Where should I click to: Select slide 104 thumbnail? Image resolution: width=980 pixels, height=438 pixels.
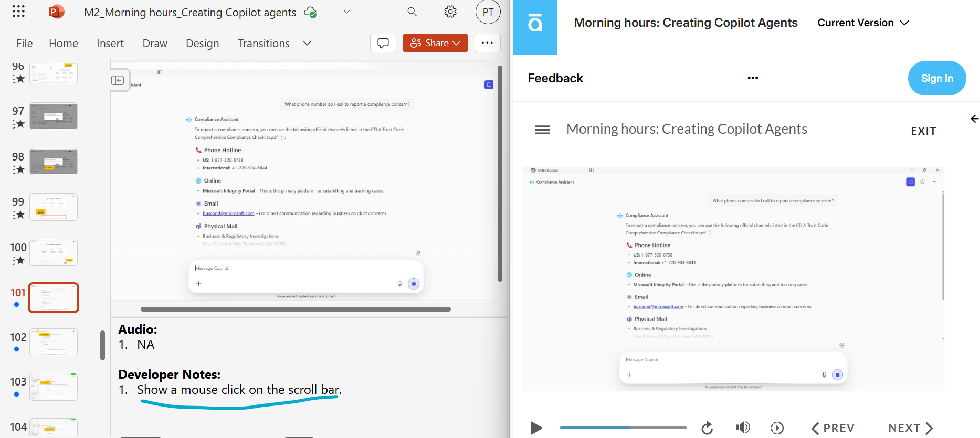(x=54, y=427)
